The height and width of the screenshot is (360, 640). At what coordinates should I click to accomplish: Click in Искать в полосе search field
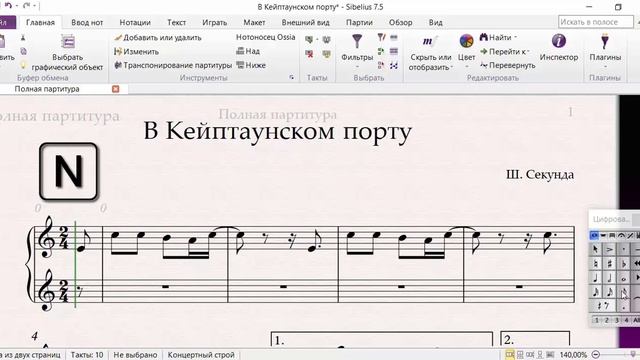[x=595, y=22]
